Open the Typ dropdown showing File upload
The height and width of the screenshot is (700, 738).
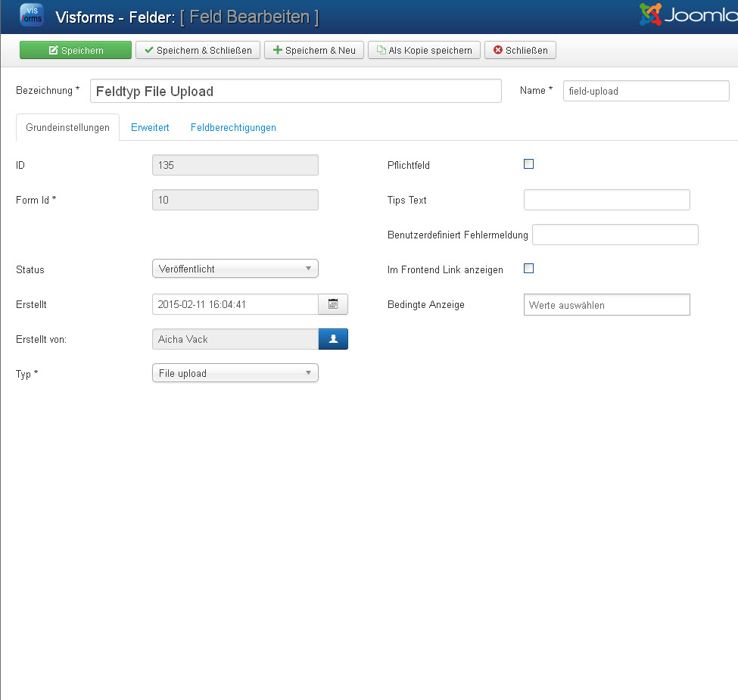pyautogui.click(x=235, y=373)
